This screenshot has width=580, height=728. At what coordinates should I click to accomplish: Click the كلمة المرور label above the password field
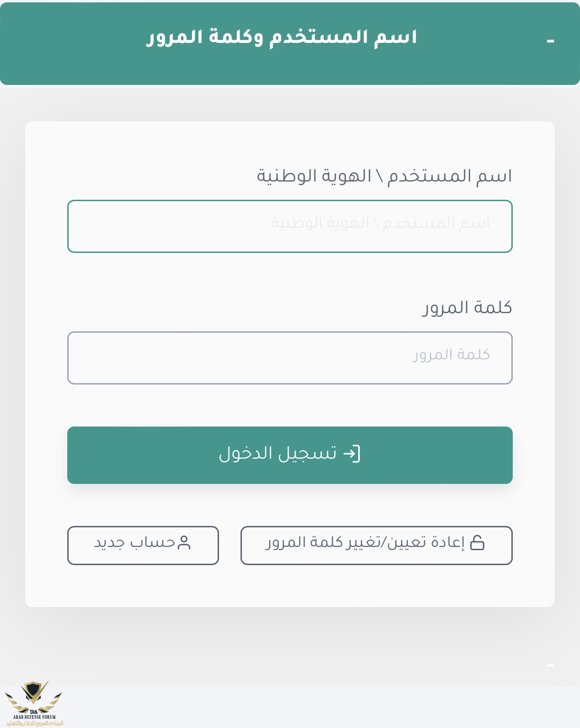pos(467,308)
